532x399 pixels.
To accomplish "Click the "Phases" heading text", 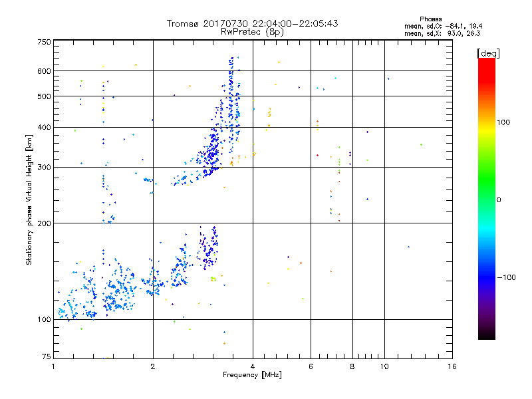I will (x=430, y=19).
